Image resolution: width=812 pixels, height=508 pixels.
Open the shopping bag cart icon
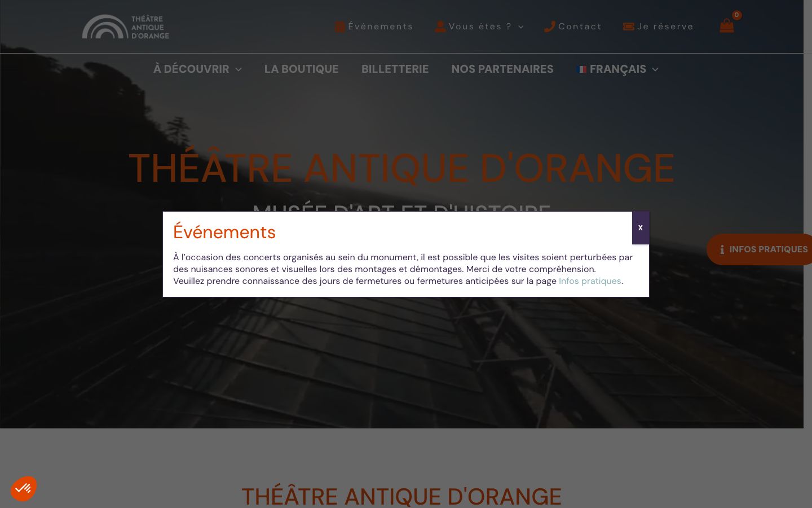[727, 26]
